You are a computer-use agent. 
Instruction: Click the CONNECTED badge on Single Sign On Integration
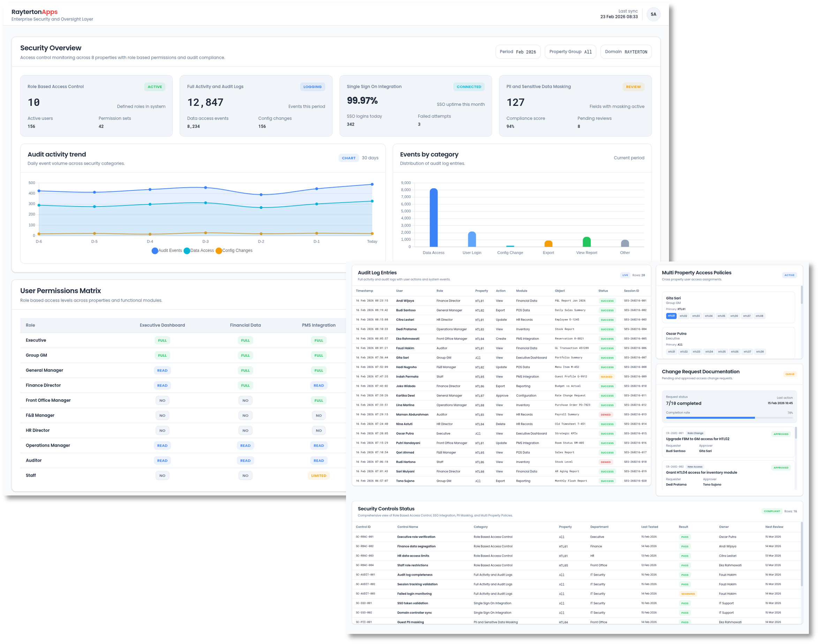(468, 87)
